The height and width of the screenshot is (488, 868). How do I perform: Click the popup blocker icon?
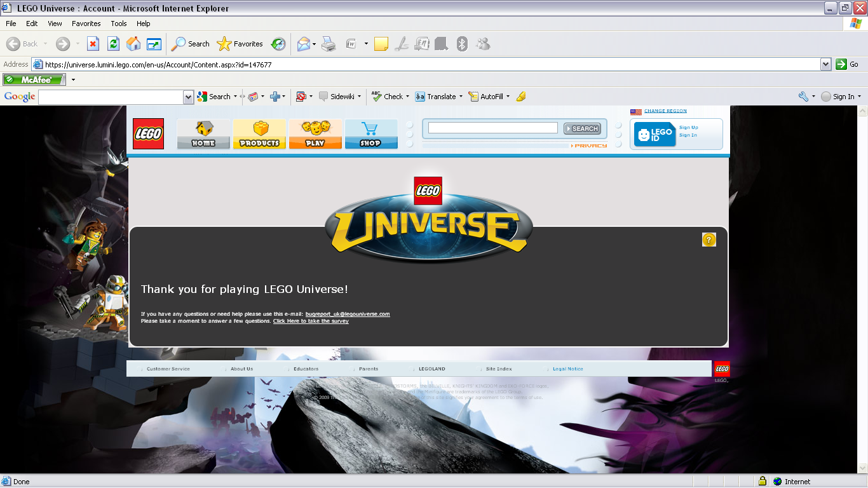[301, 97]
